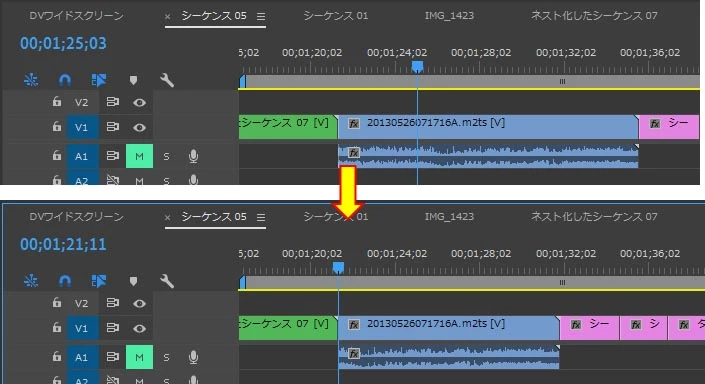705x384 pixels.
Task: Open IMG_1423 tab in lower timeline
Action: (x=449, y=217)
